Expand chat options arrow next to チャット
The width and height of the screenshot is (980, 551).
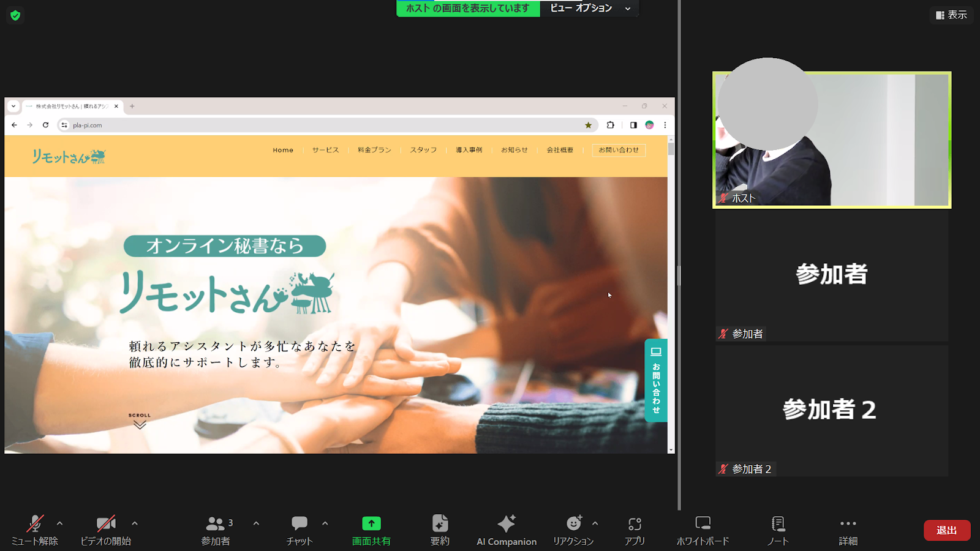tap(325, 523)
